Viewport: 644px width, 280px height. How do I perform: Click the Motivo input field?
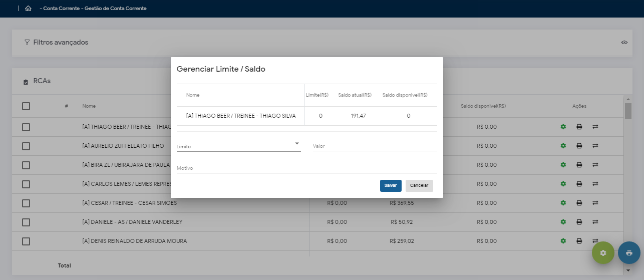306,168
